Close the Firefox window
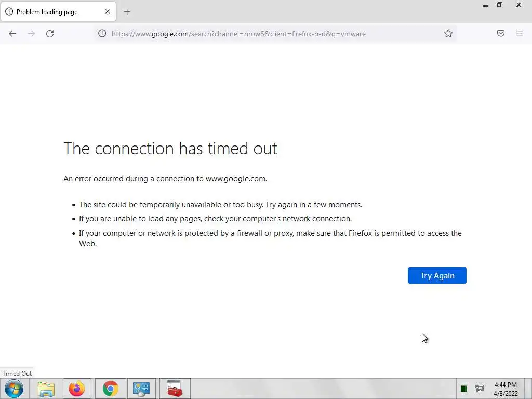Viewport: 532px width, 399px height. 519,5
